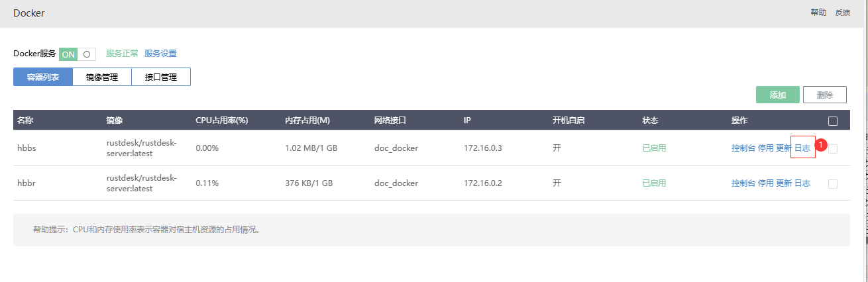This screenshot has width=868, height=282.
Task: Open the 反馈 link
Action: [842, 13]
